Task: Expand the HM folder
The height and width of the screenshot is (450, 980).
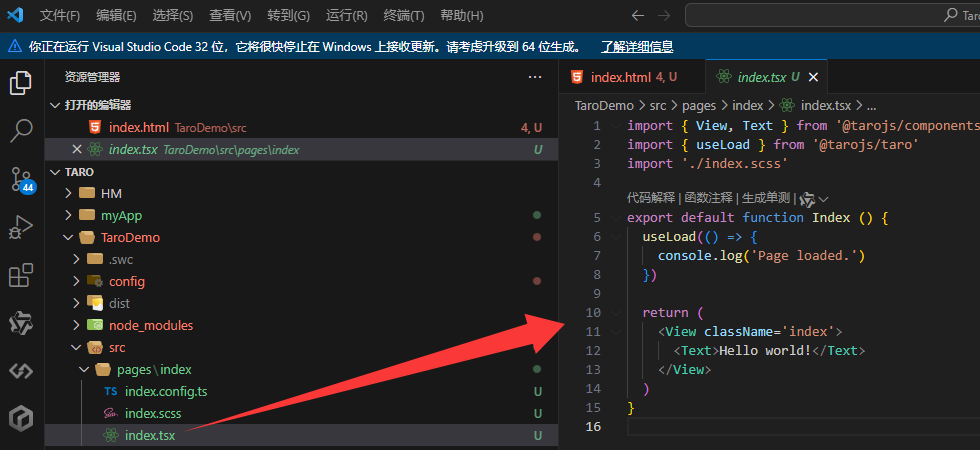Action: click(x=69, y=194)
